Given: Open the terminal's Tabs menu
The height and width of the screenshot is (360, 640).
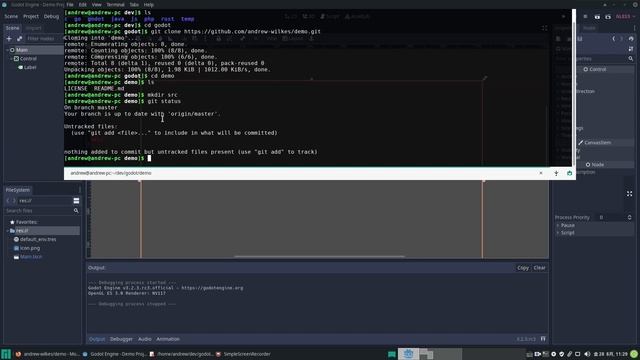Looking at the screenshot, I should click(134, 5).
